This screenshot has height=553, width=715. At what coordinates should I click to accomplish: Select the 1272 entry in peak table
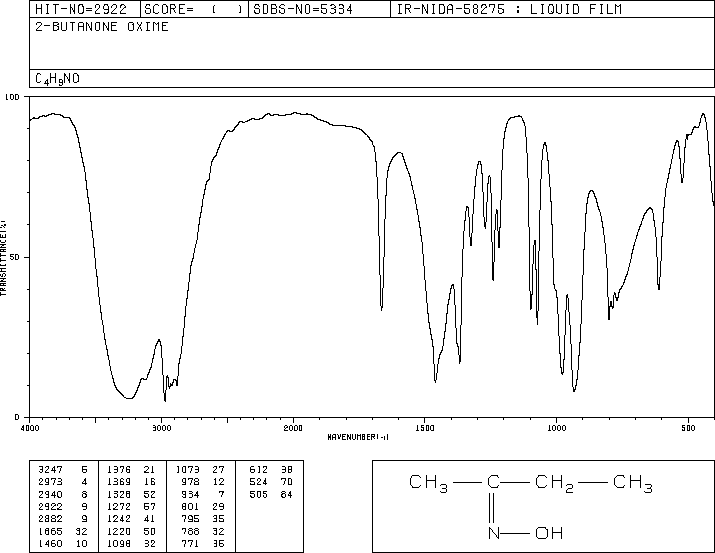pos(131,507)
